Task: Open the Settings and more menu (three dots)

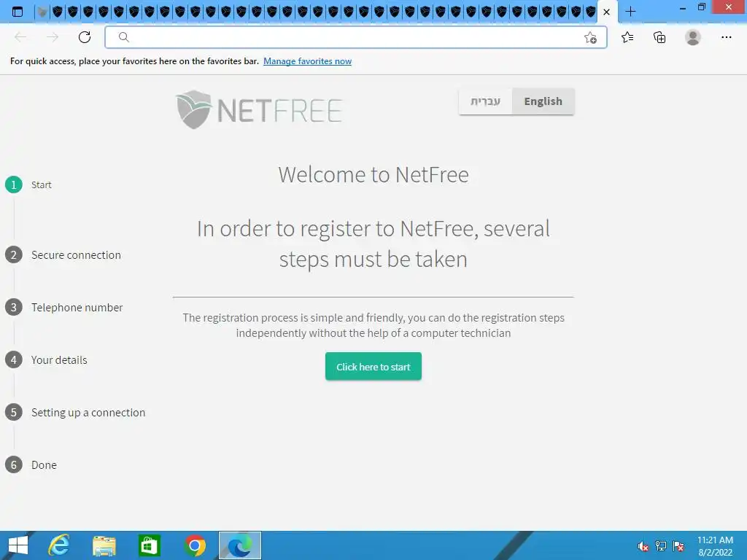Action: click(726, 37)
